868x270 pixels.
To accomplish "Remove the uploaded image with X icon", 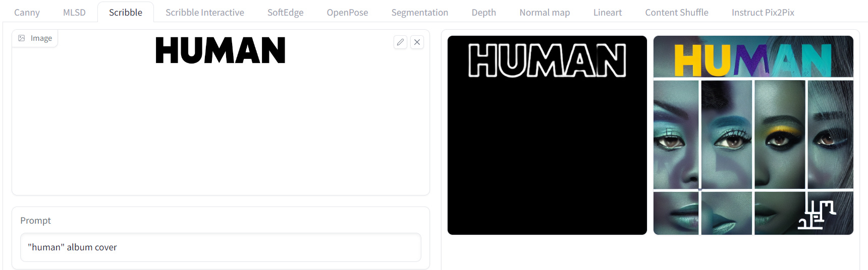I will (x=417, y=42).
